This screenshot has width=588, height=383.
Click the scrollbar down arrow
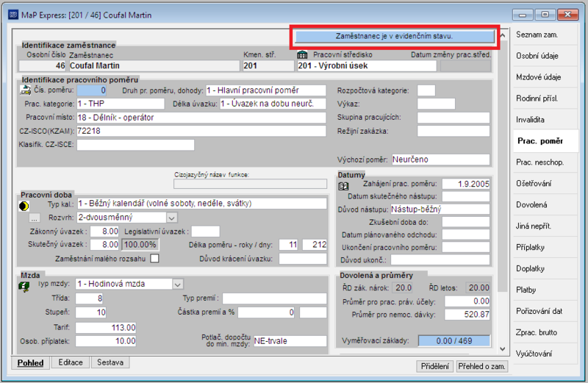(x=503, y=349)
